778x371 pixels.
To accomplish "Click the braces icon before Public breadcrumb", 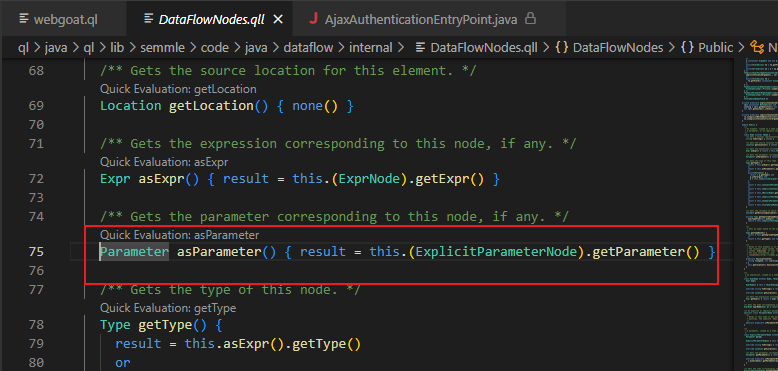I will point(687,48).
